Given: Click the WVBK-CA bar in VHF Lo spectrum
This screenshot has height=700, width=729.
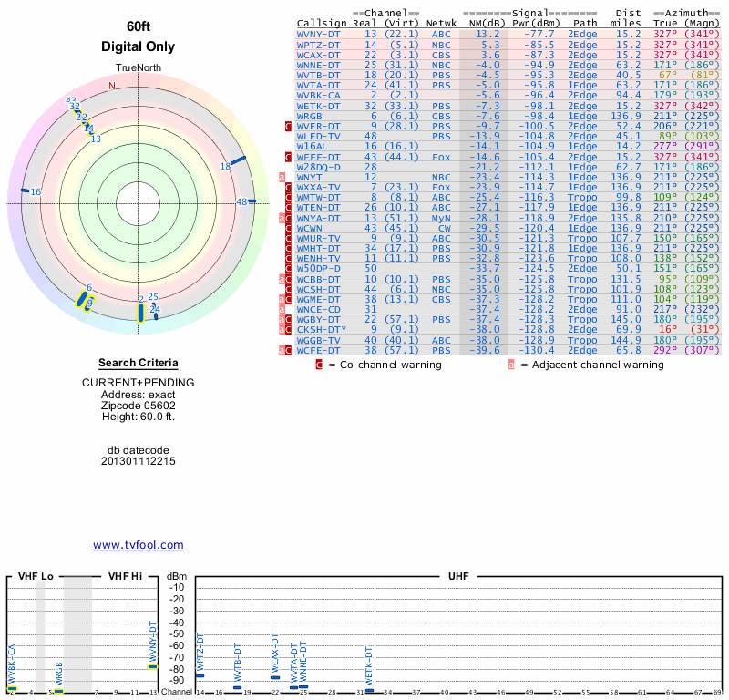Looking at the screenshot, I should pos(12,689).
